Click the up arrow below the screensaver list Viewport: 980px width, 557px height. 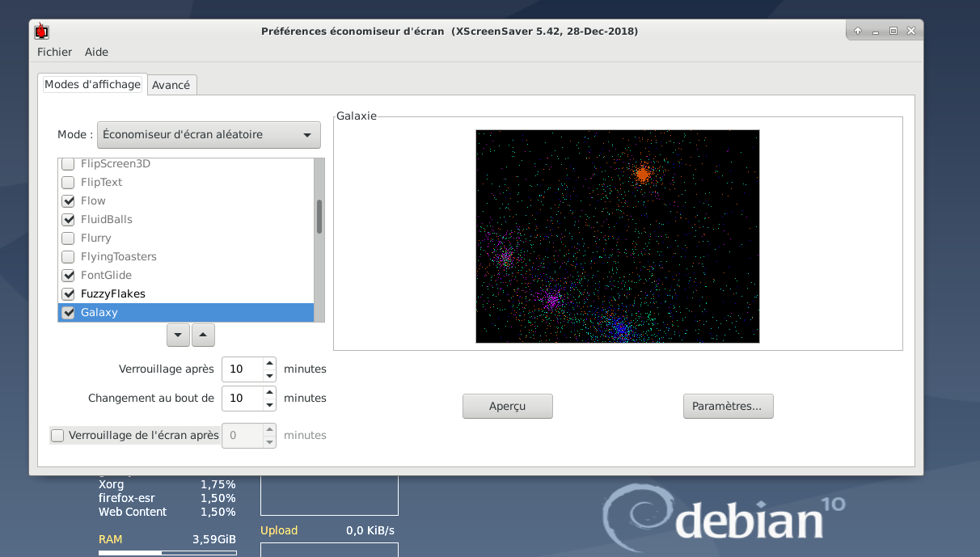(202, 335)
